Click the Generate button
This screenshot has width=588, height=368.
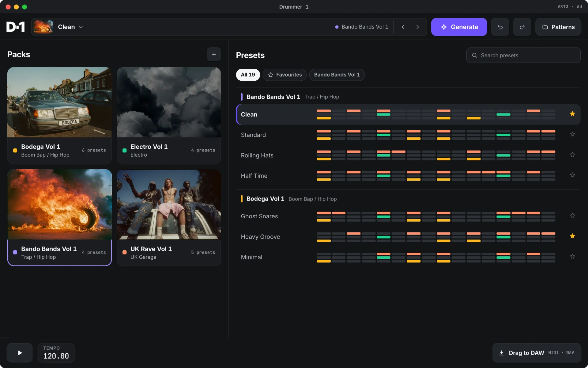[459, 27]
